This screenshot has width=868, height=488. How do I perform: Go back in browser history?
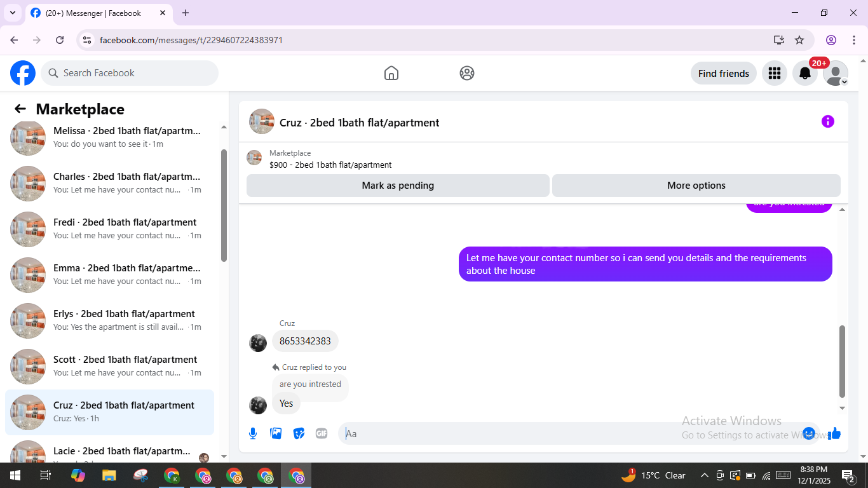14,40
